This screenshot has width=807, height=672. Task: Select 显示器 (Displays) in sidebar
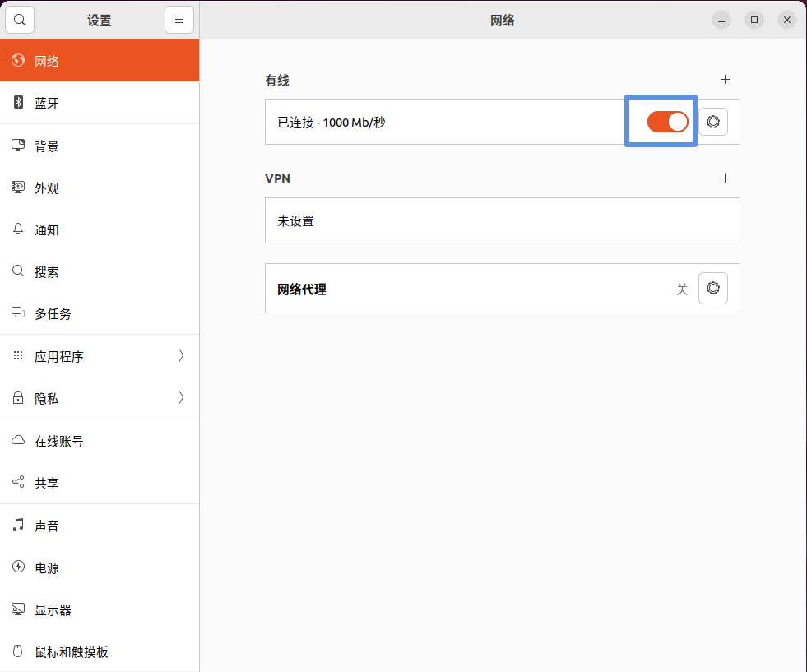click(x=53, y=610)
